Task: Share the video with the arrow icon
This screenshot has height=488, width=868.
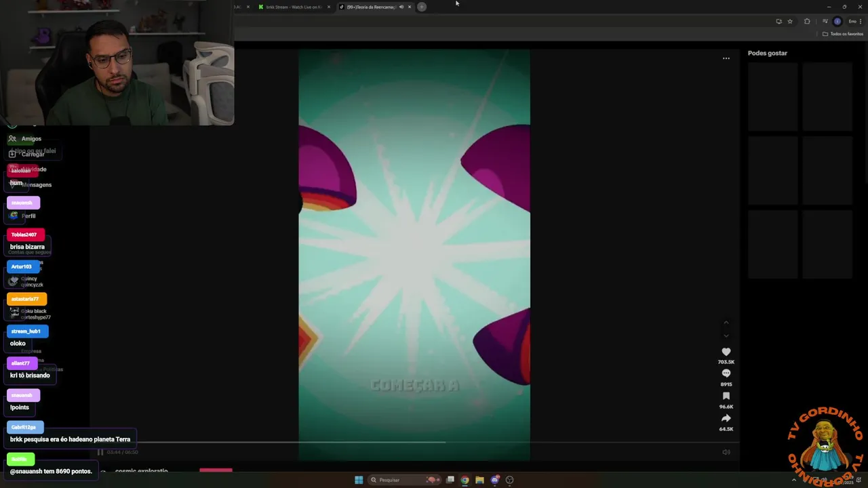Action: tap(726, 418)
